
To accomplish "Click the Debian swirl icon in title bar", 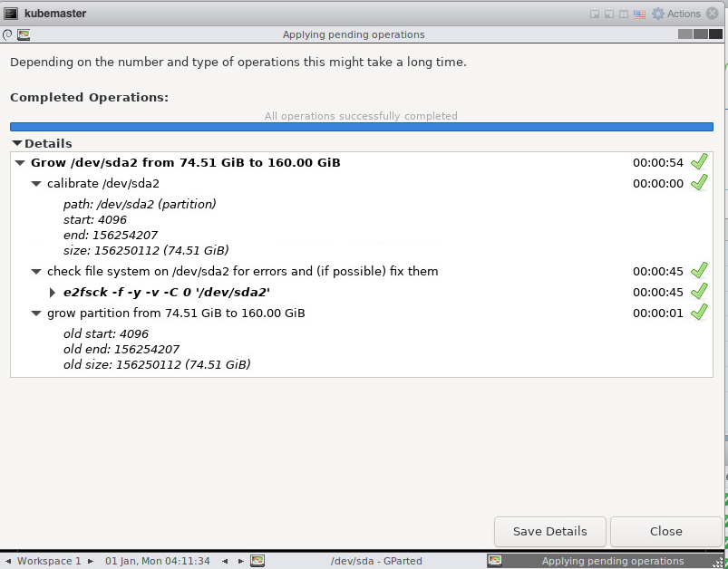I will 7,34.
